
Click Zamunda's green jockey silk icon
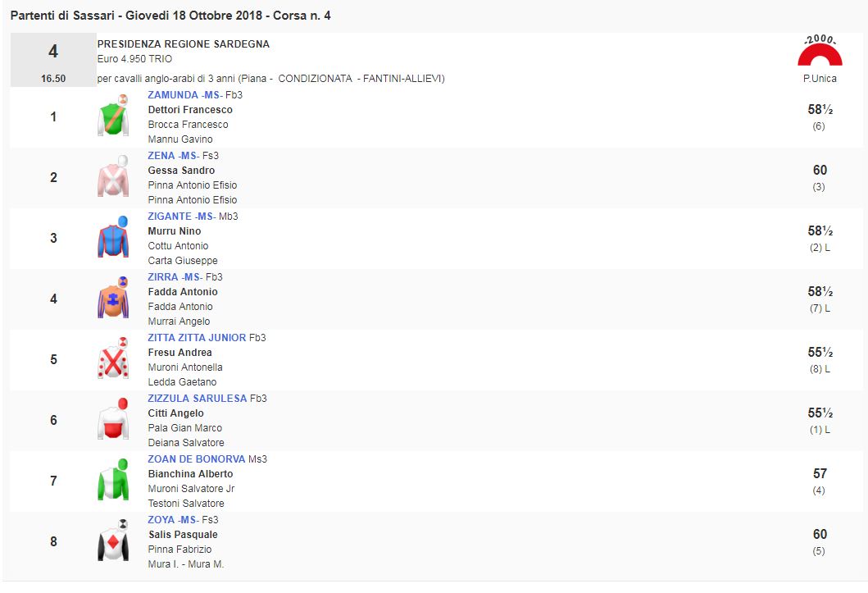(112, 116)
